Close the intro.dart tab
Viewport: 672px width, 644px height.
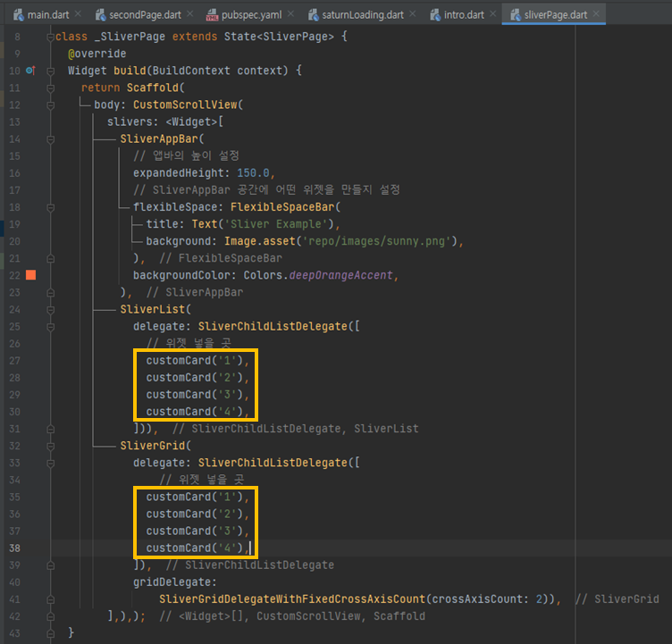tap(493, 14)
